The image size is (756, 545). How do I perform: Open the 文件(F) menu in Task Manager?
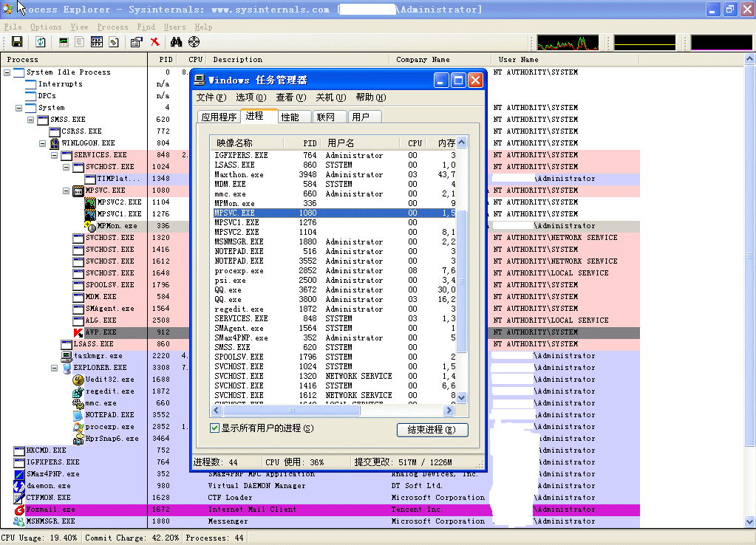[x=211, y=97]
